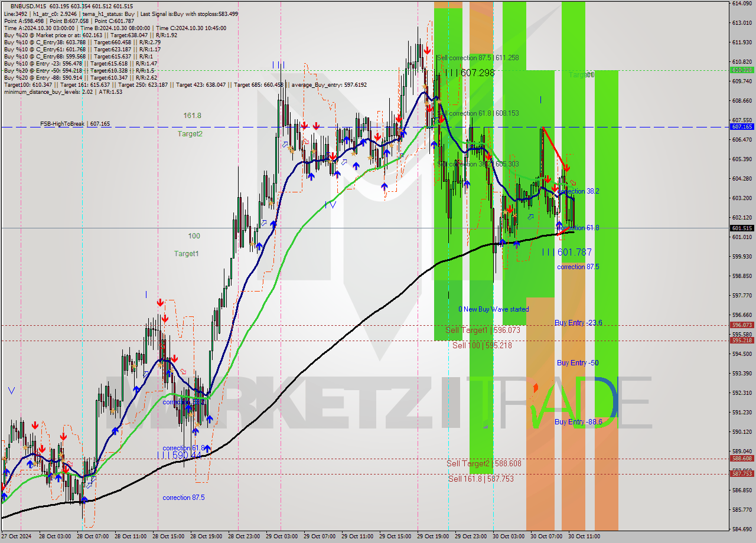Click the correction 38.2 label near 604
The image size is (756, 543).
tap(579, 192)
